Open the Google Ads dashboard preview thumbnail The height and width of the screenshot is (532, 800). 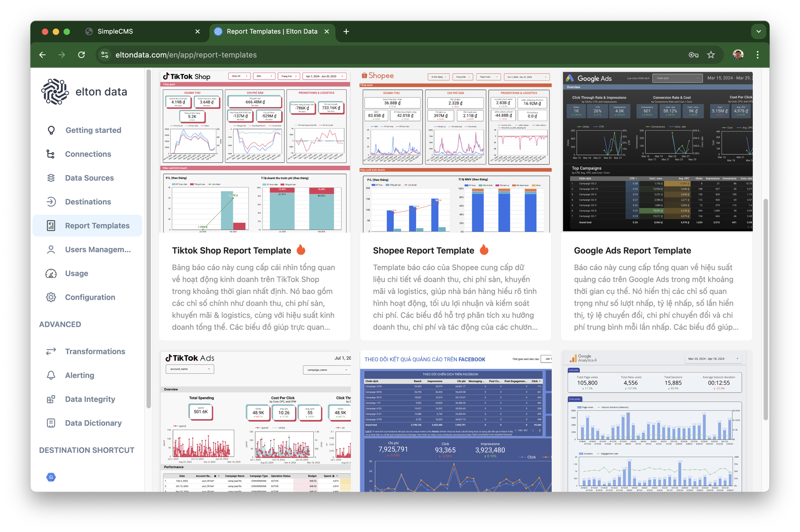[657, 152]
